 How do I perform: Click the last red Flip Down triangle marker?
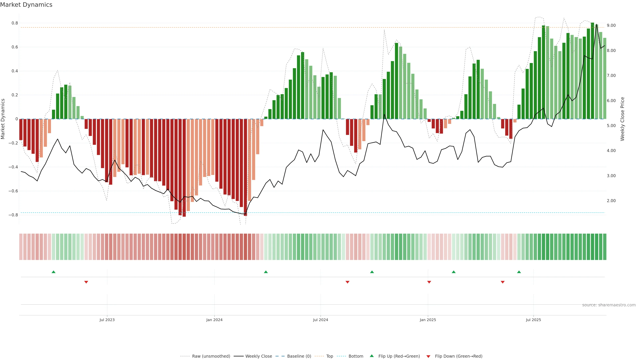click(503, 282)
